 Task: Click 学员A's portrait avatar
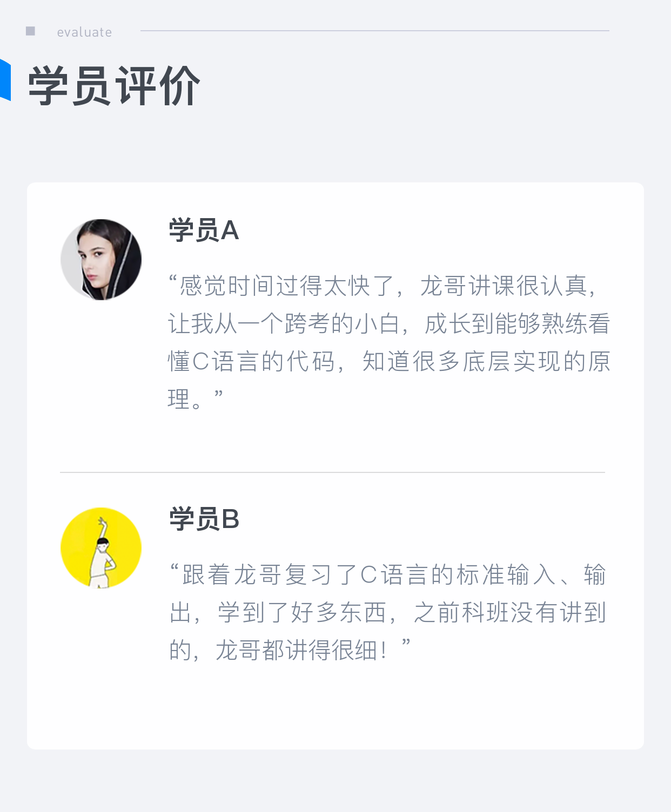pos(101,260)
